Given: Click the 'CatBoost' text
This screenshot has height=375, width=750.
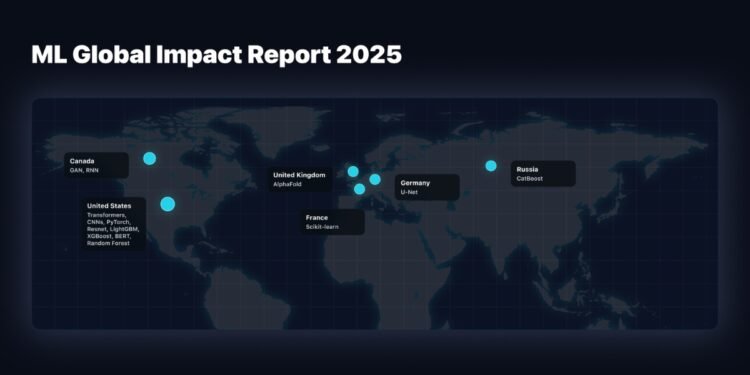Looking at the screenshot, I should [529, 178].
